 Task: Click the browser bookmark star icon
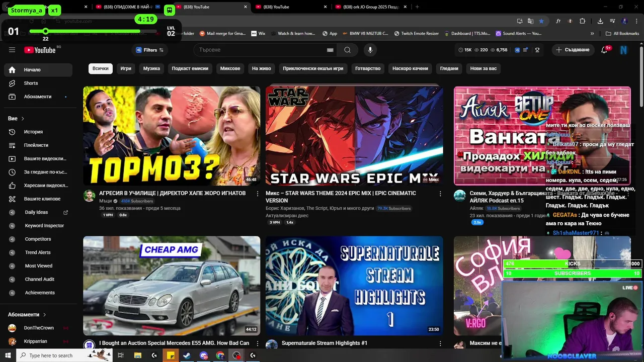(x=541, y=21)
